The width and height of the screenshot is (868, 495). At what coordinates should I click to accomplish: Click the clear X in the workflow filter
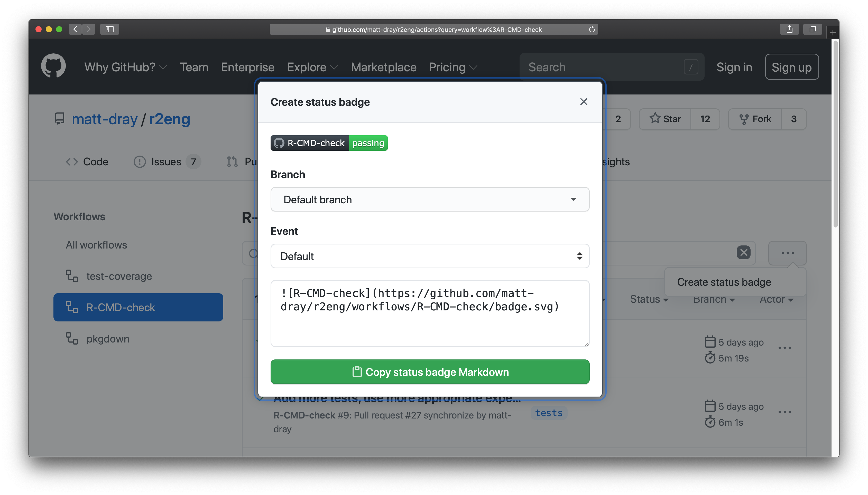[743, 253]
